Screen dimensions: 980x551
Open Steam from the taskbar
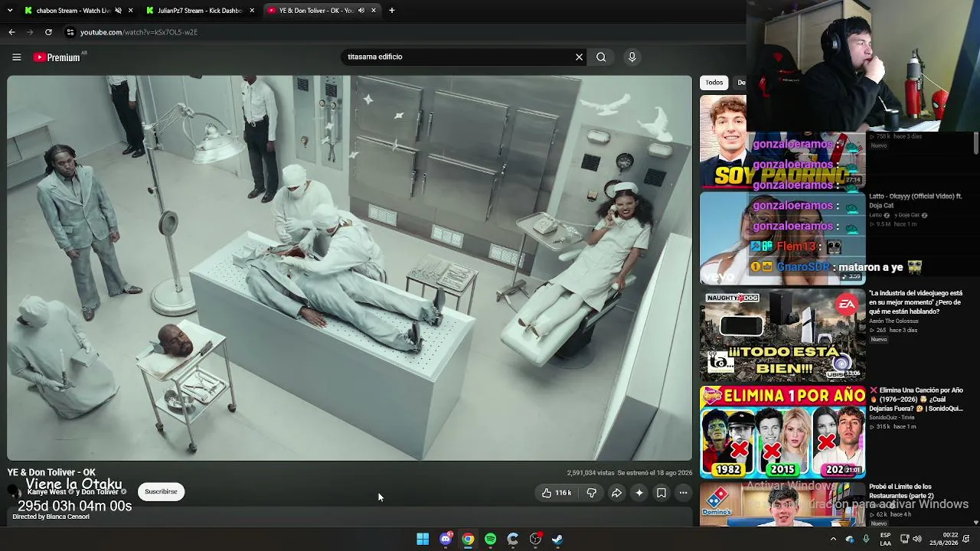(557, 539)
